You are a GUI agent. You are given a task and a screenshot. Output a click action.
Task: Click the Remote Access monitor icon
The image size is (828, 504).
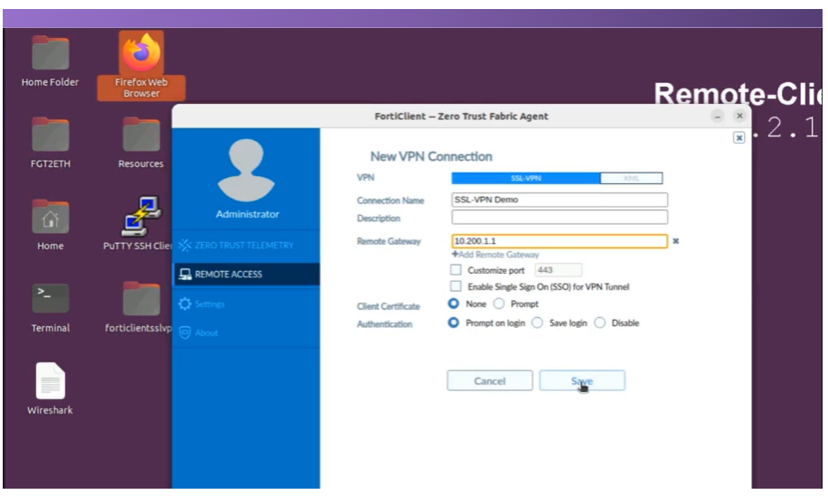tap(184, 274)
